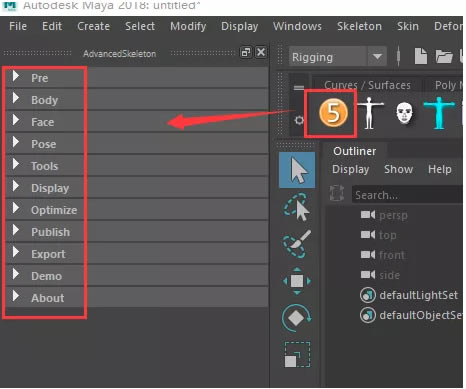Open the shelf settings gear icon

tap(299, 120)
